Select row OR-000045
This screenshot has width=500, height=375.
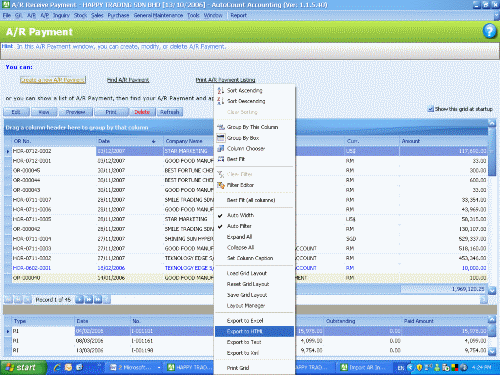coord(250,170)
